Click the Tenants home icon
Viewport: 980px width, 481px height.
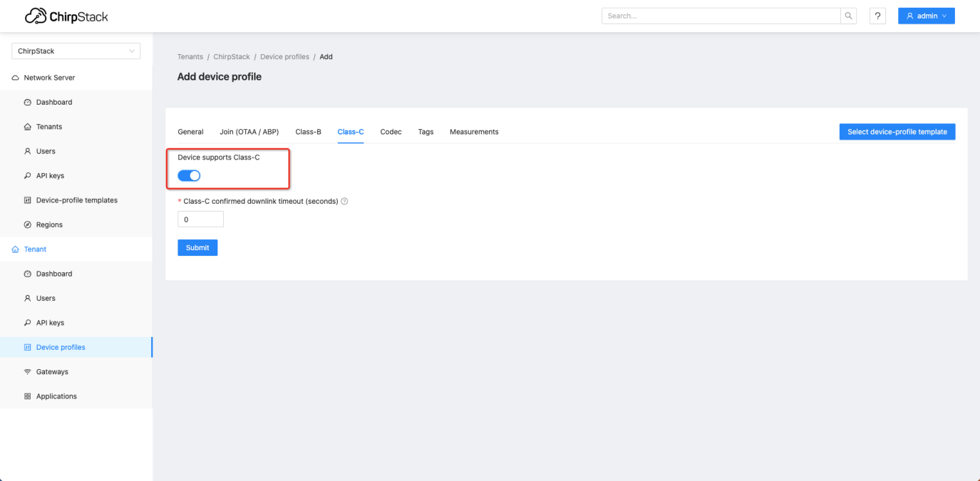point(28,127)
